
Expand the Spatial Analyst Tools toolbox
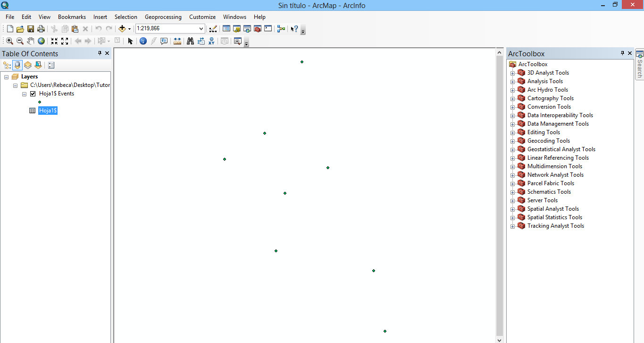(512, 209)
